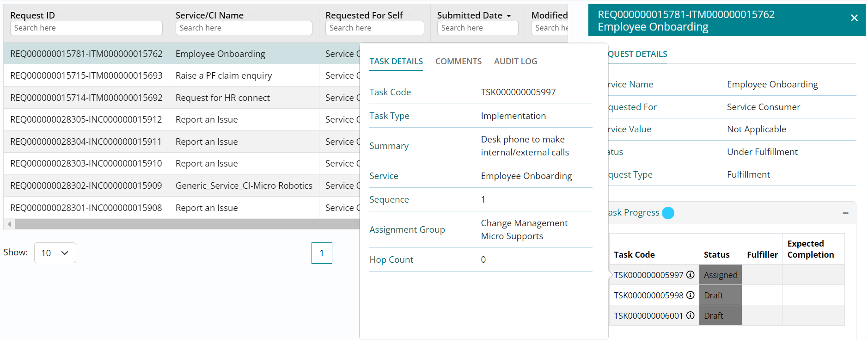
Task: Switch to the Comments tab
Action: click(x=458, y=62)
